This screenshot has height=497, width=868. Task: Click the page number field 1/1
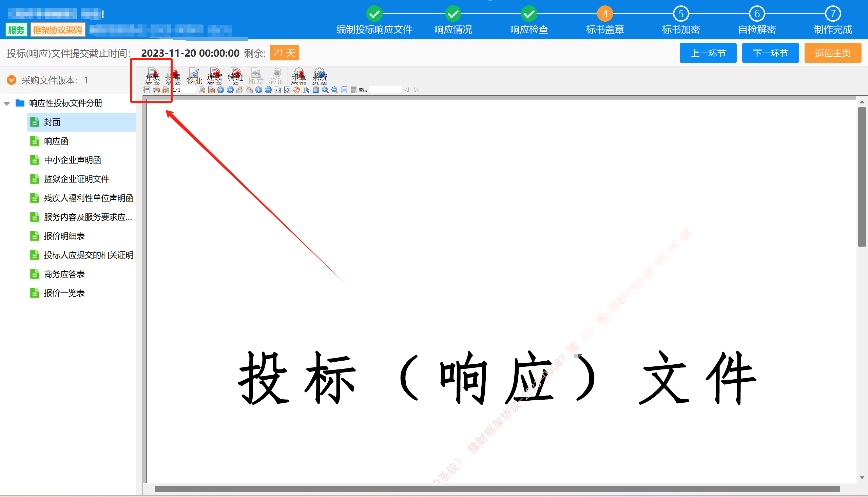pyautogui.click(x=184, y=90)
